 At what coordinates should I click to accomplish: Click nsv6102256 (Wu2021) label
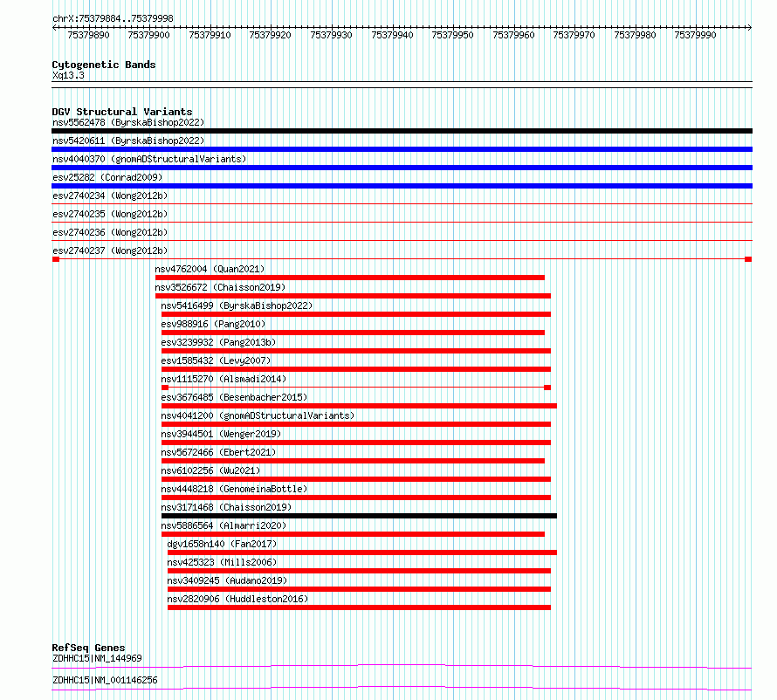(210, 470)
